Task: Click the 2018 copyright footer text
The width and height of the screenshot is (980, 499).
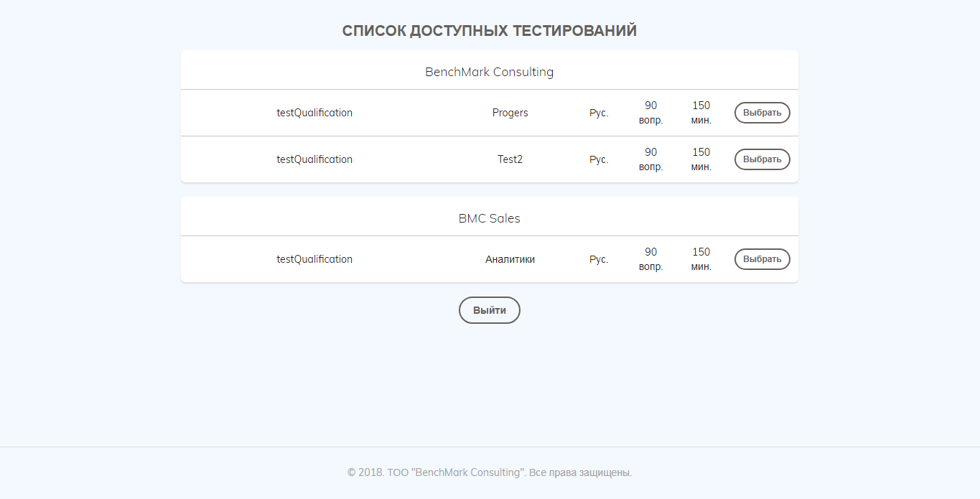Action: (490, 472)
